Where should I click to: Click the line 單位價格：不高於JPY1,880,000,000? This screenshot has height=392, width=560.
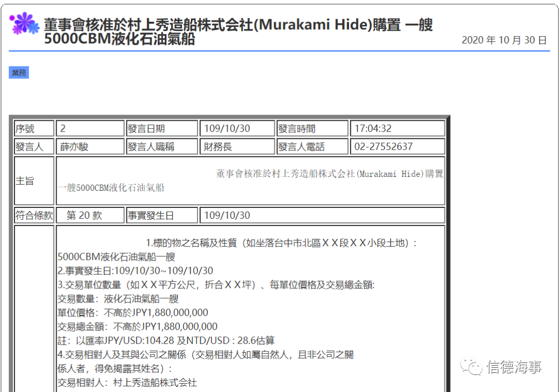133,313
